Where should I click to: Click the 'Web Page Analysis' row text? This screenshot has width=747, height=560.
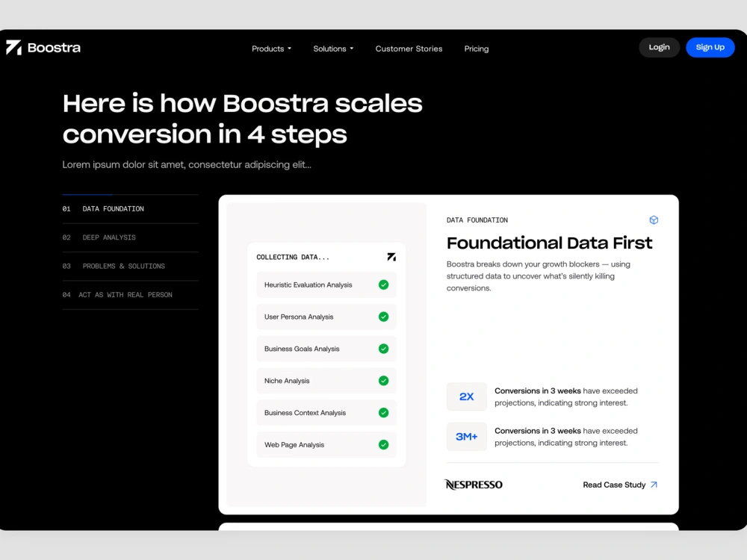point(294,445)
